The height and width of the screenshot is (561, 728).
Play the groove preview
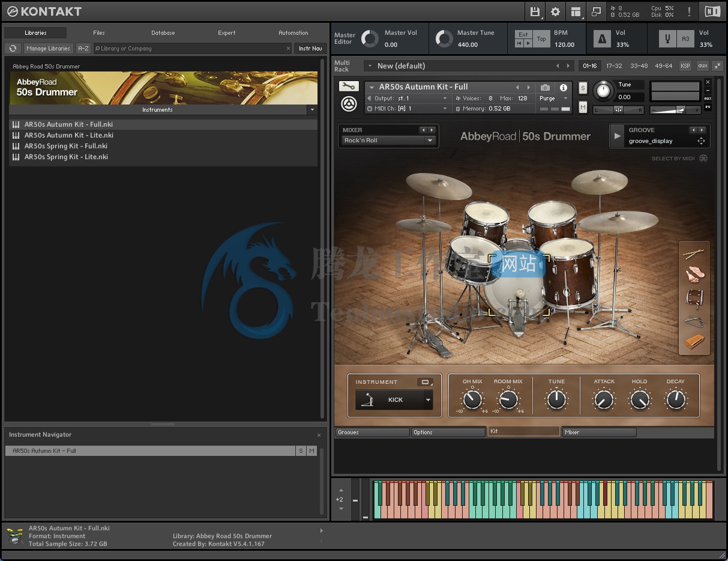(x=617, y=136)
